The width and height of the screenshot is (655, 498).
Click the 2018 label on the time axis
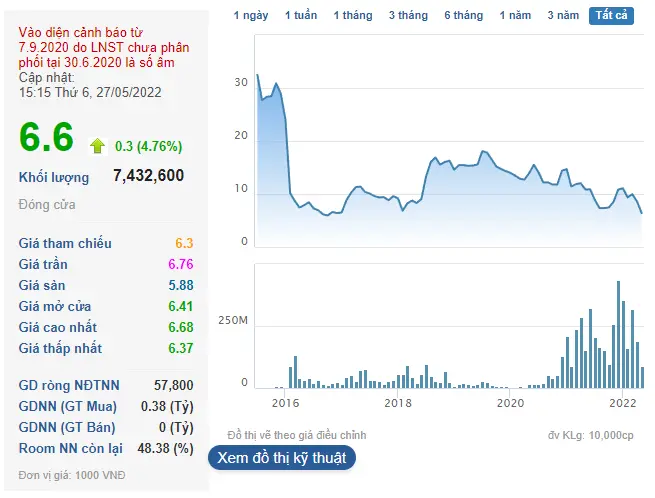(398, 403)
